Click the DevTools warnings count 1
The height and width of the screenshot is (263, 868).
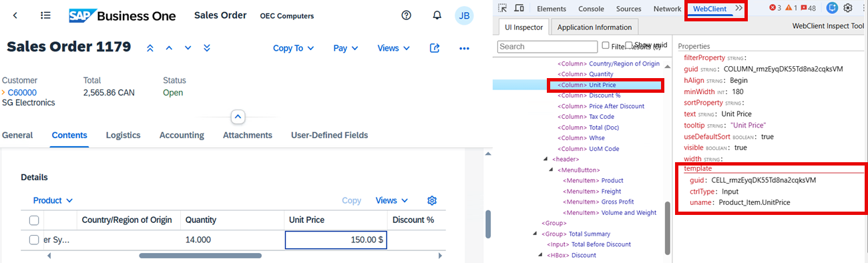pos(791,8)
